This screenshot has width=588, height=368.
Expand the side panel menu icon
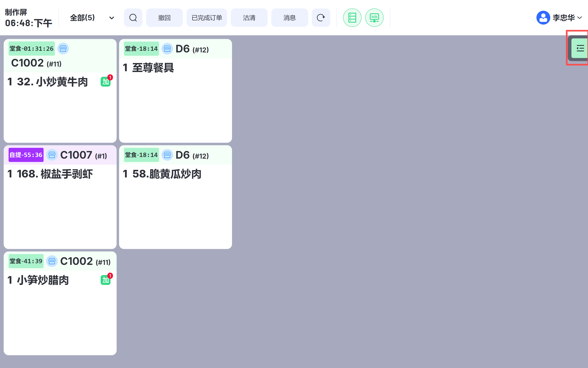pyautogui.click(x=580, y=48)
